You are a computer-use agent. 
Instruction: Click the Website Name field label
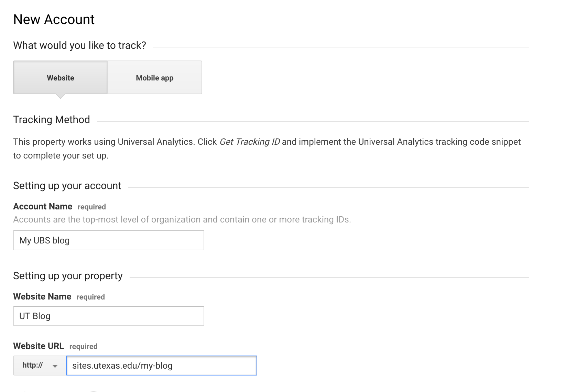[x=42, y=297]
